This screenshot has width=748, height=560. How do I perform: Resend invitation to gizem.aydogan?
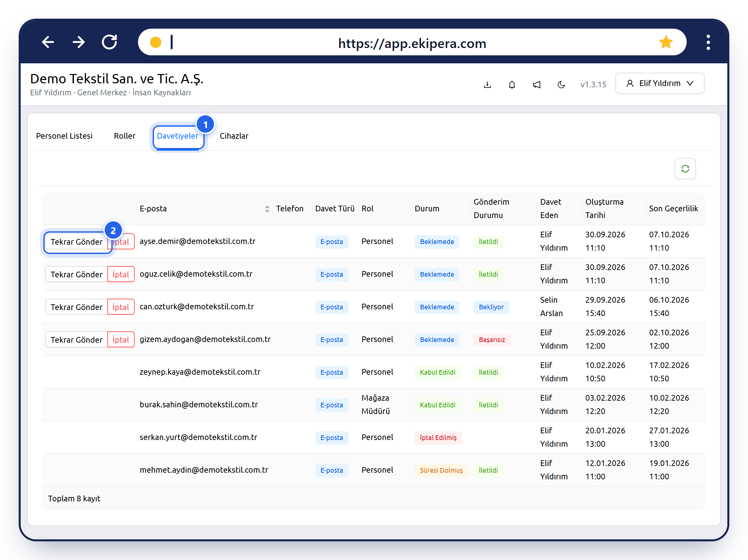(x=76, y=340)
